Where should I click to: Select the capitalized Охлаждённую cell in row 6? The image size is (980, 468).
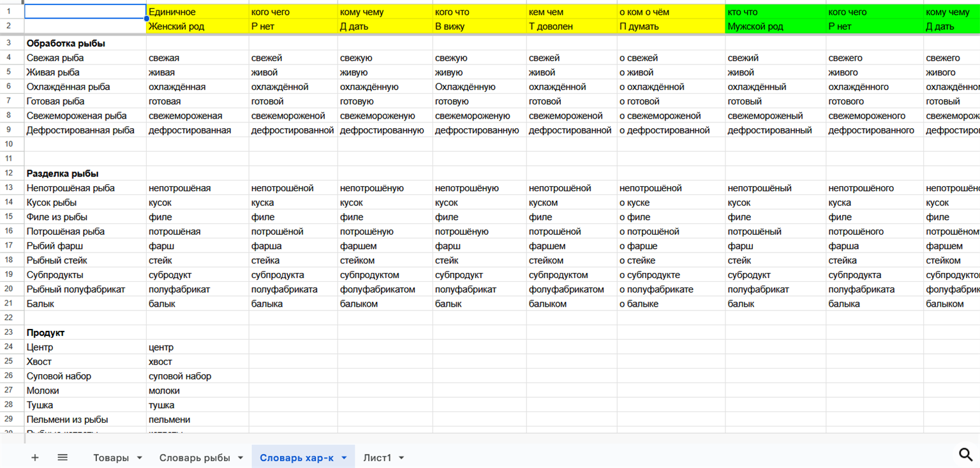point(479,87)
